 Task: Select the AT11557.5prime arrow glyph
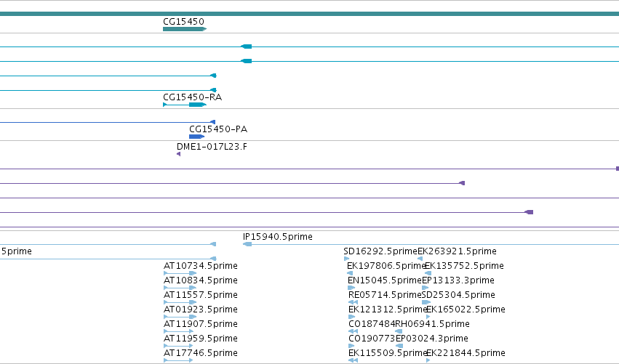[x=180, y=302]
